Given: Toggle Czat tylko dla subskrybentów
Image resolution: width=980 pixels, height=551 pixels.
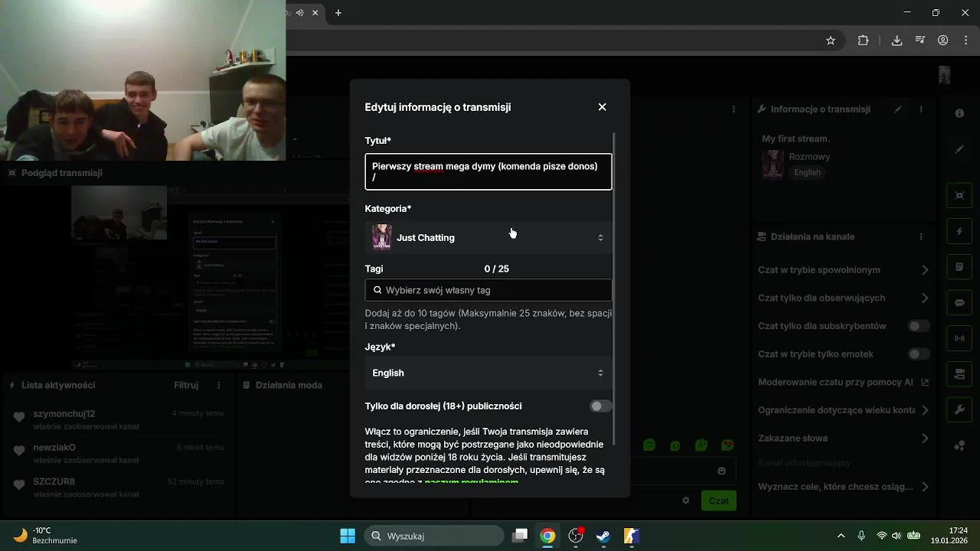Looking at the screenshot, I should [918, 326].
